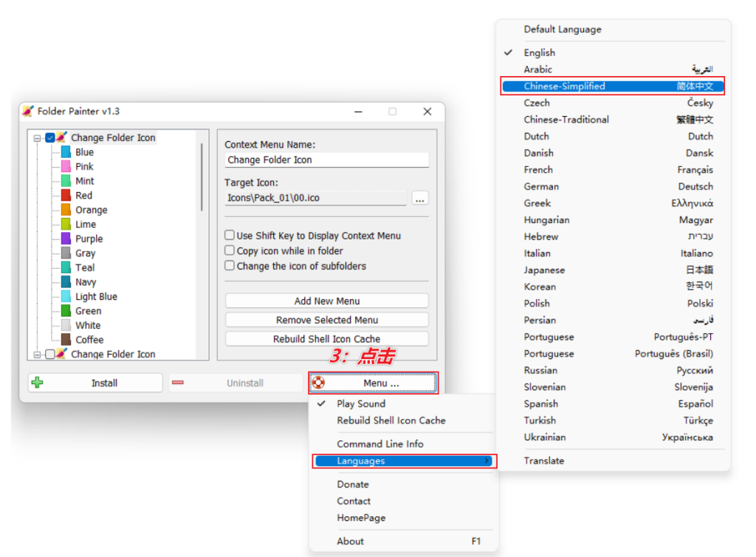Select the Coffee color swatch item
The image size is (756, 557).
(66, 340)
